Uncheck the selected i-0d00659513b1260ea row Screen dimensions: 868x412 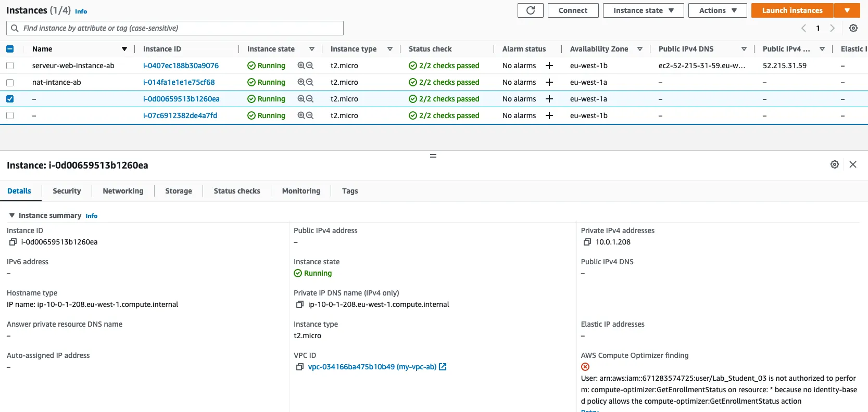(10, 99)
